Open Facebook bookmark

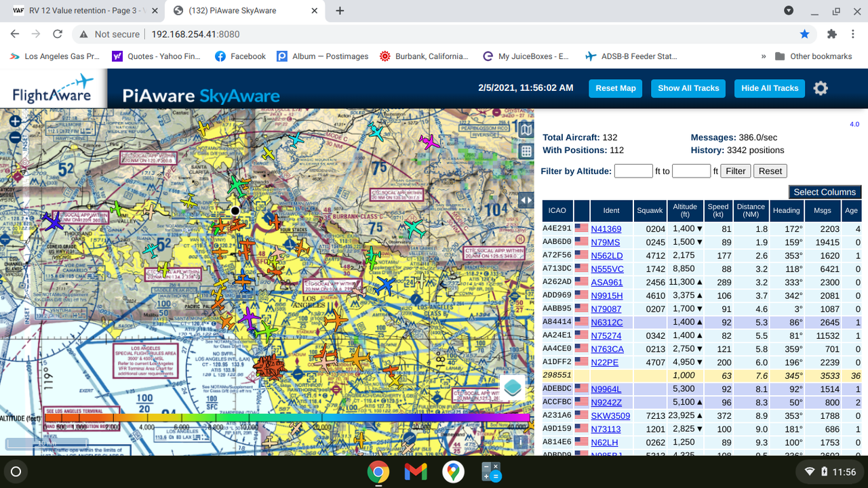coord(241,56)
